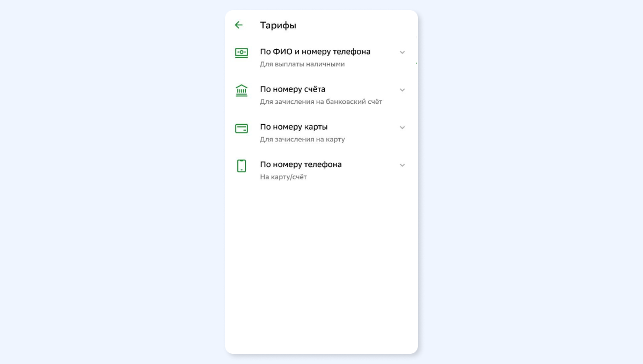Click the cash banknote icon
This screenshot has width=643, height=364.
242,52
